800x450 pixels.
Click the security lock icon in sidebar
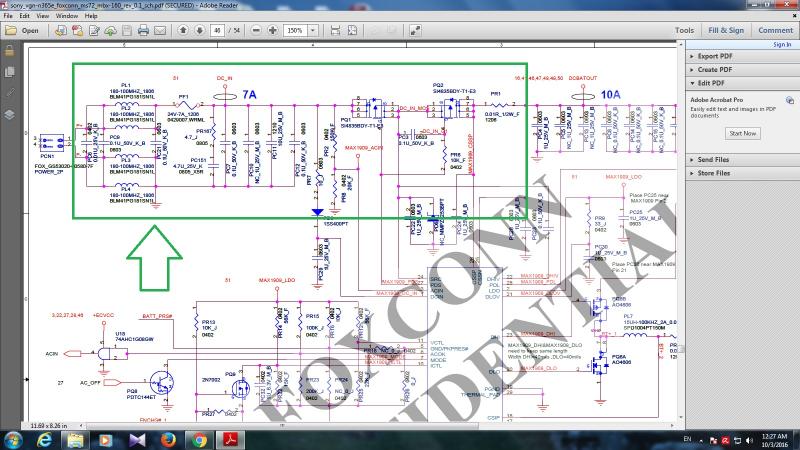point(9,51)
